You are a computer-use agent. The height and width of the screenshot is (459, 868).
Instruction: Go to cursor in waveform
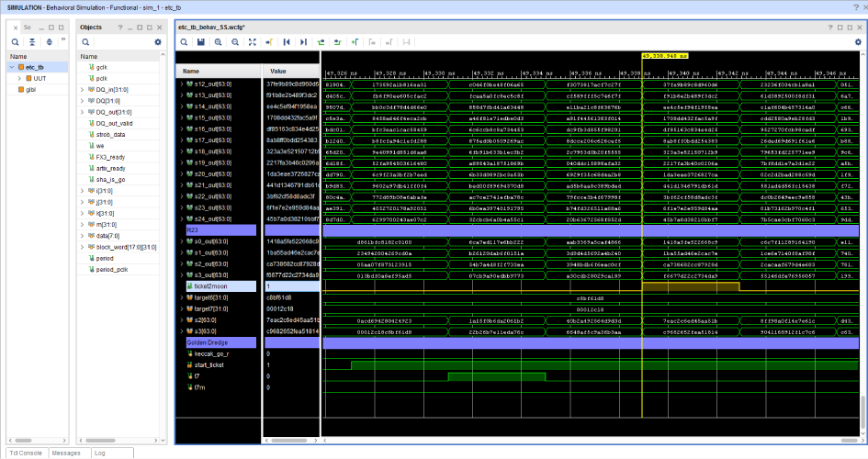[269, 42]
